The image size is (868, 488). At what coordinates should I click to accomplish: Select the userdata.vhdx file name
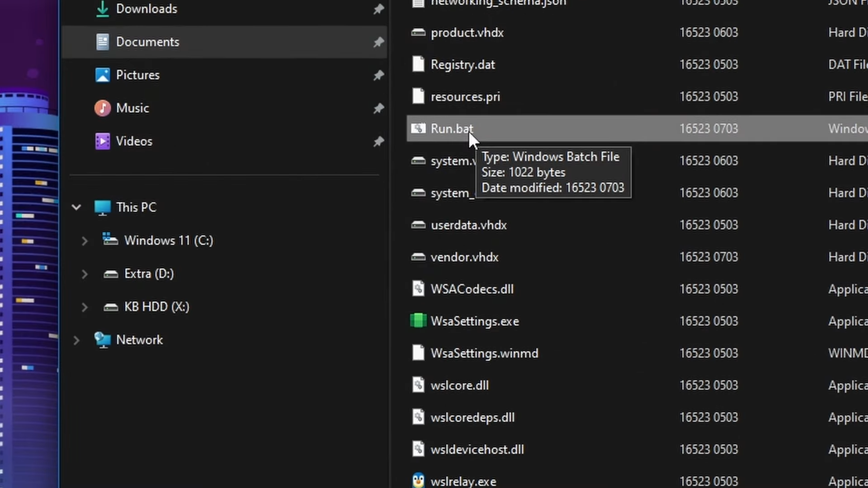click(468, 225)
